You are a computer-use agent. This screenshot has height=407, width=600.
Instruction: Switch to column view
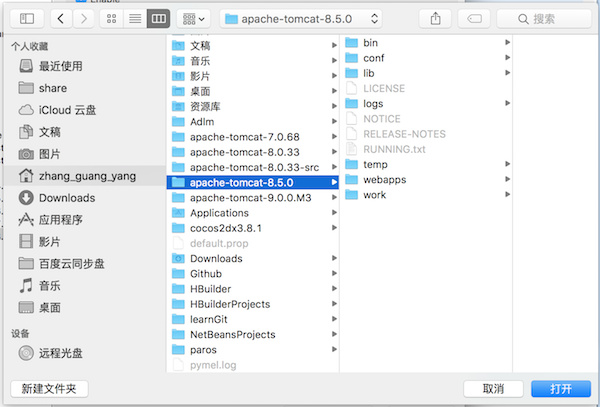click(158, 19)
